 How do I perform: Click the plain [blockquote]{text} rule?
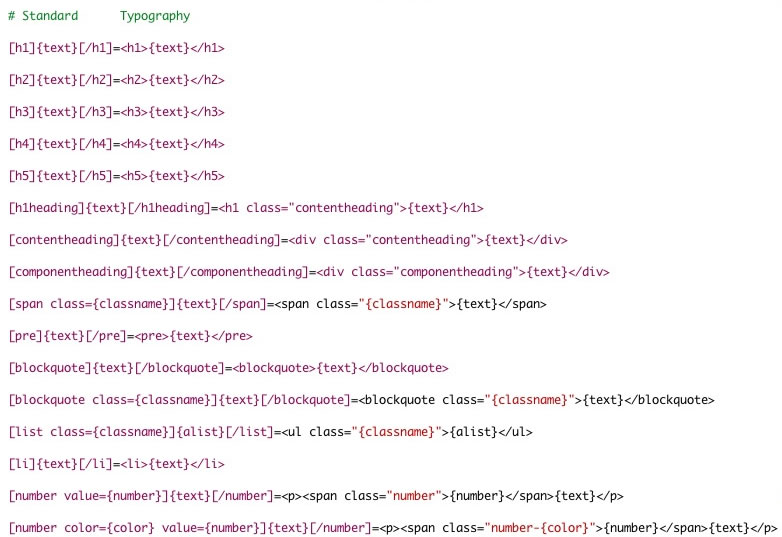pyautogui.click(x=228, y=368)
